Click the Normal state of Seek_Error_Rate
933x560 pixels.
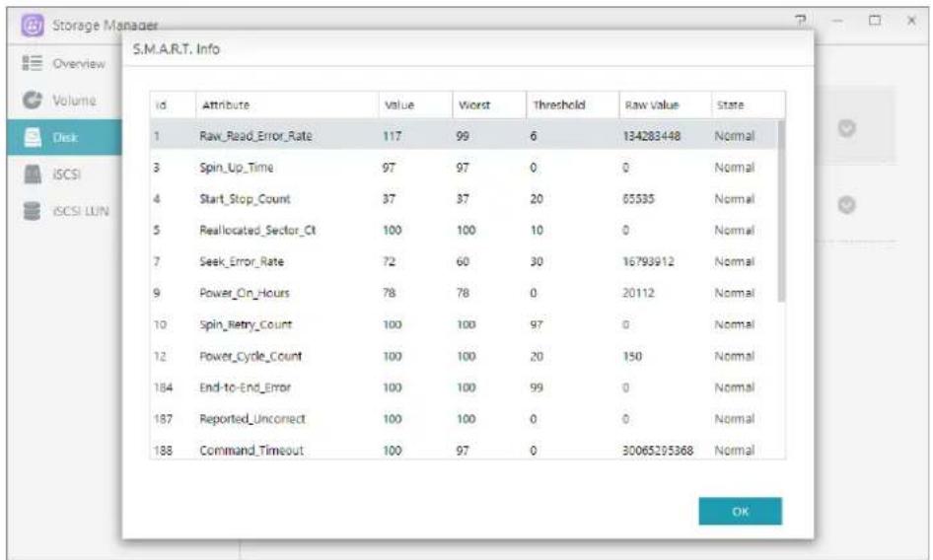point(734,262)
